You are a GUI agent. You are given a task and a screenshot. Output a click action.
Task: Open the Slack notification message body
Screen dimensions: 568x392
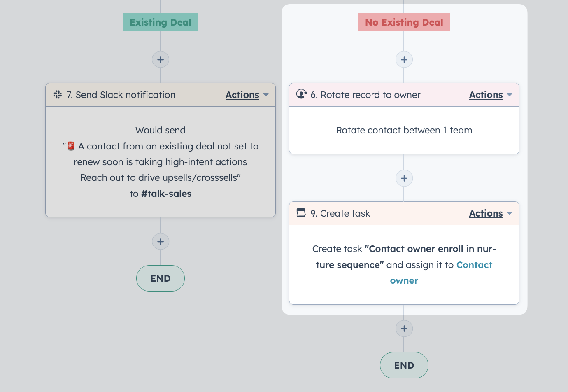pyautogui.click(x=161, y=162)
